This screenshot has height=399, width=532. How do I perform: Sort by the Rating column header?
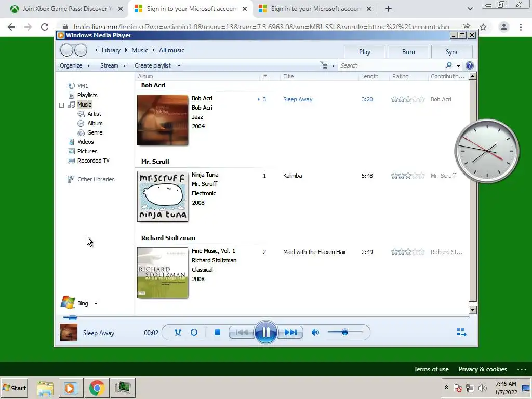(408, 76)
